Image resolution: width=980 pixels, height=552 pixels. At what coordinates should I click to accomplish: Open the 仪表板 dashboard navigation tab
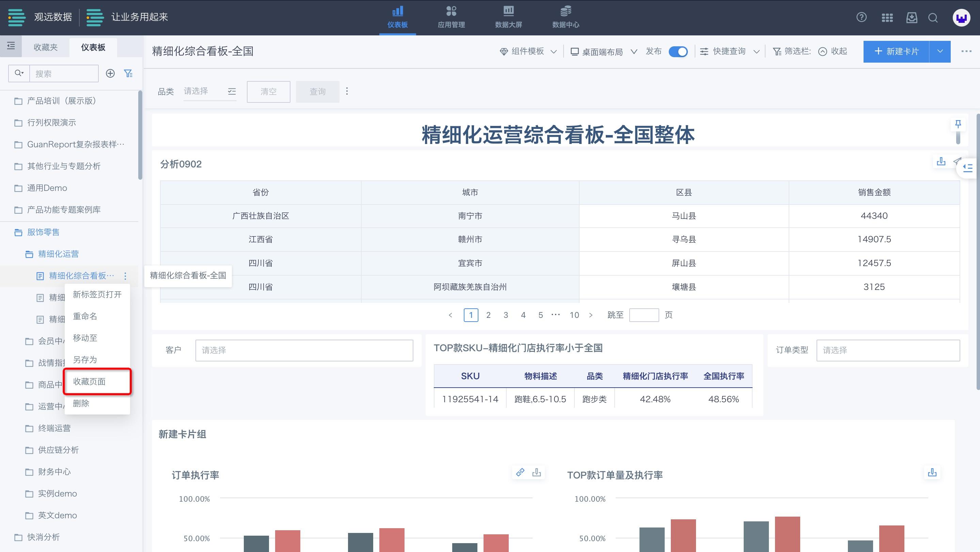tap(398, 17)
